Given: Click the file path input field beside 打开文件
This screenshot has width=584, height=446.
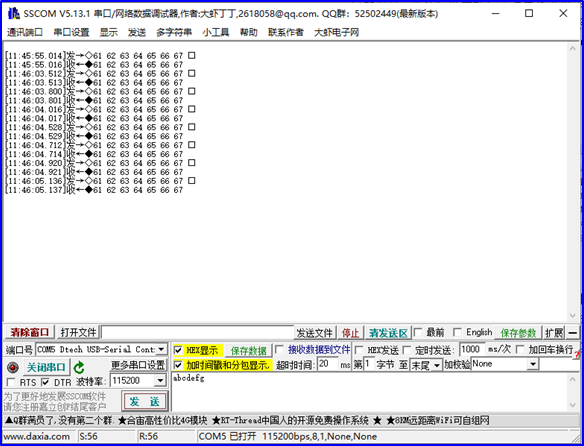Looking at the screenshot, I should (x=197, y=332).
